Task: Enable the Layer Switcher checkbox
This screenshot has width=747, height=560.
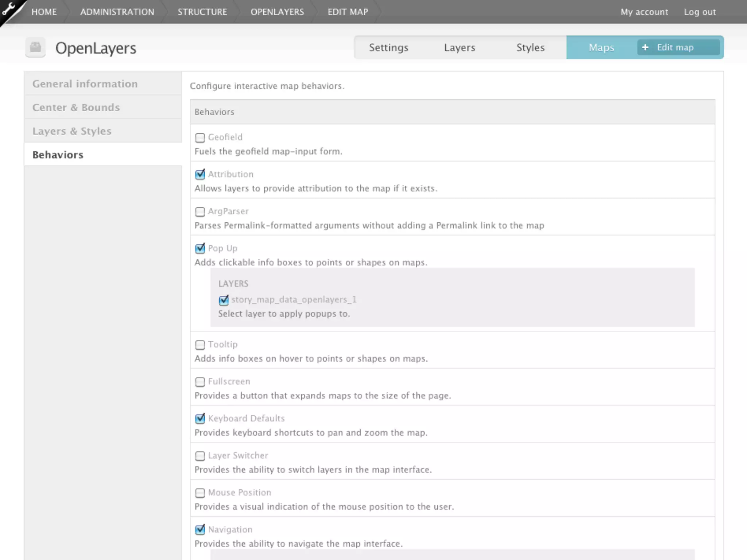Action: [x=200, y=456]
